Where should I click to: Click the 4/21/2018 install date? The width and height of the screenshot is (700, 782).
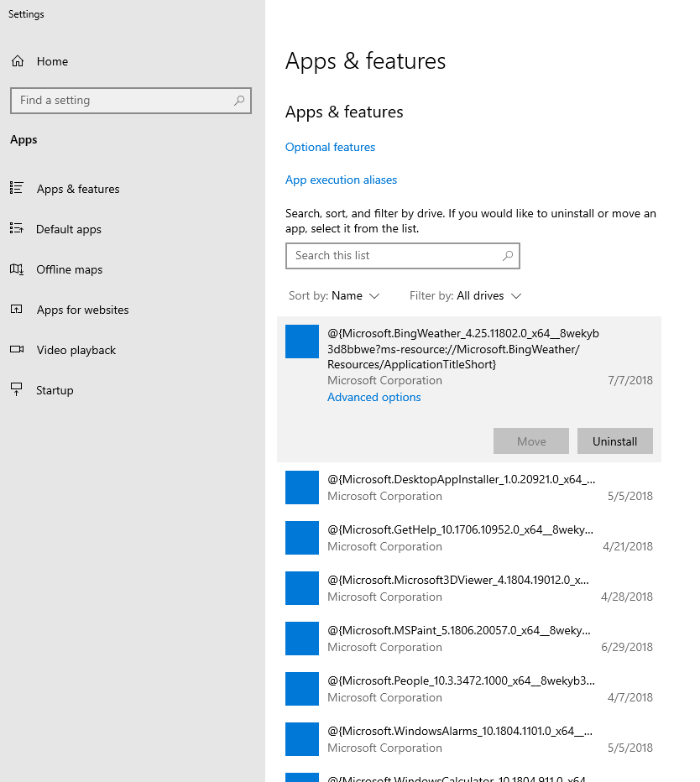[x=628, y=546]
